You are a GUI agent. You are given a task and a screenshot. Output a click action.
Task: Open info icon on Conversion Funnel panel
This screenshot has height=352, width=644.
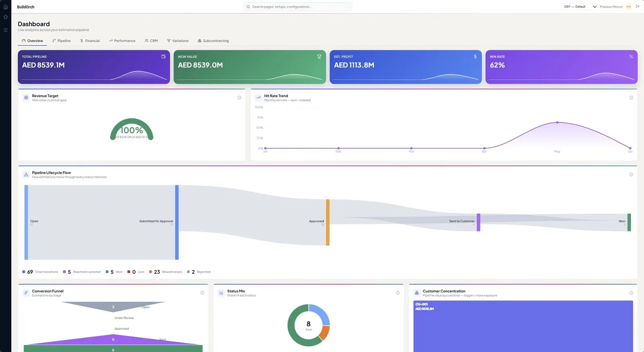(x=202, y=293)
